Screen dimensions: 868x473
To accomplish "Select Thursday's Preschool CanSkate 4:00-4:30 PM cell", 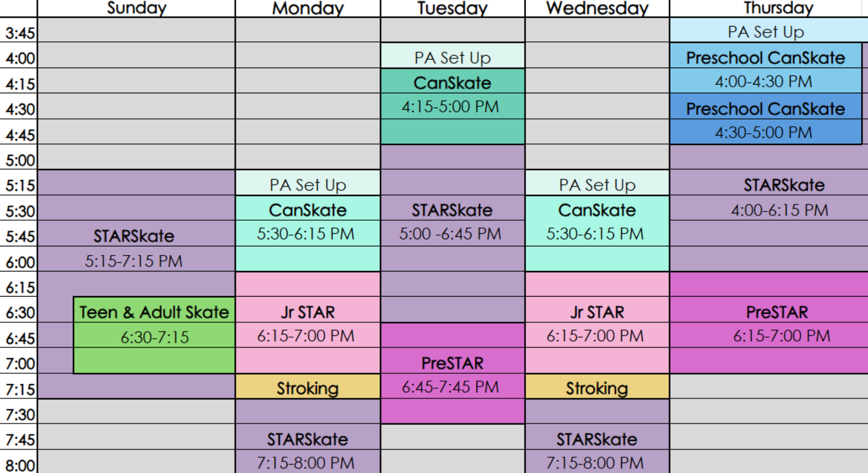I will point(766,68).
